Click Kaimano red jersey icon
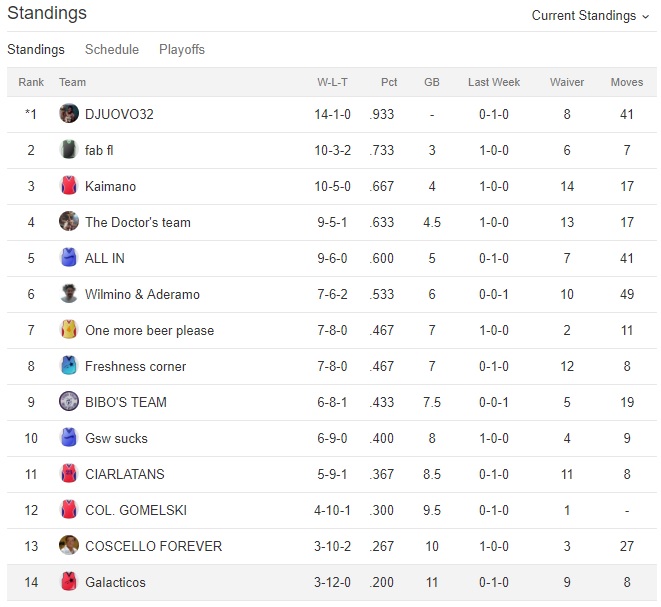The height and width of the screenshot is (607, 661). click(x=69, y=186)
